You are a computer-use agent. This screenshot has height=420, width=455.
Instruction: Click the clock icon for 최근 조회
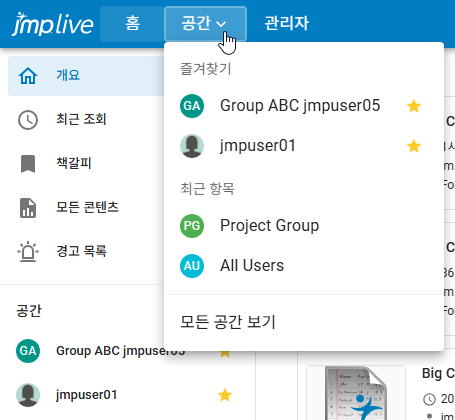click(x=28, y=120)
